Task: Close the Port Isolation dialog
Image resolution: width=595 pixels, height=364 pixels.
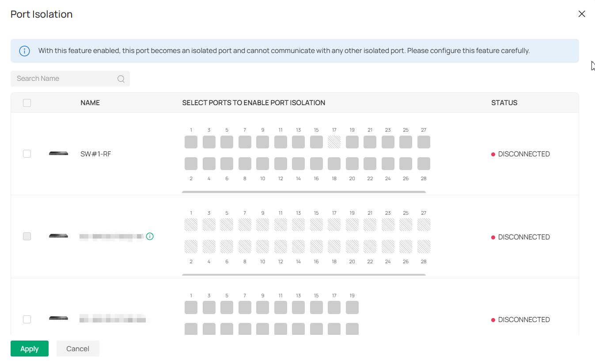Action: click(x=582, y=14)
